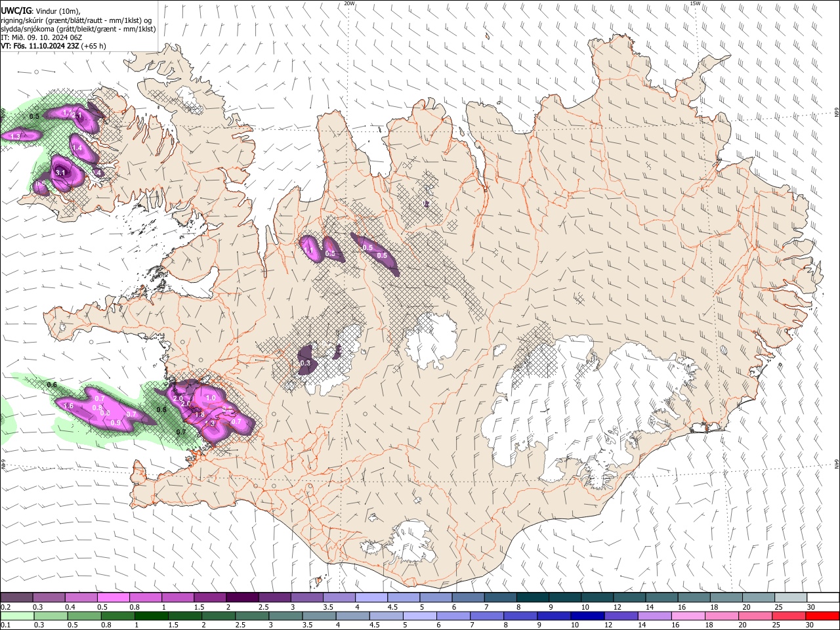Viewport: 840px width, 630px height.
Task: Click the 'rigning/skúrir' rain legend description line
Action: click(76, 20)
